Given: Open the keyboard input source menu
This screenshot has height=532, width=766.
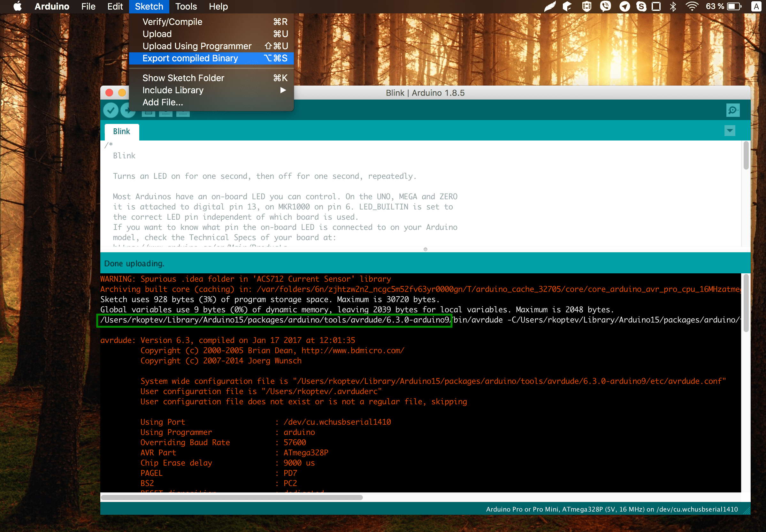Looking at the screenshot, I should click(756, 6).
